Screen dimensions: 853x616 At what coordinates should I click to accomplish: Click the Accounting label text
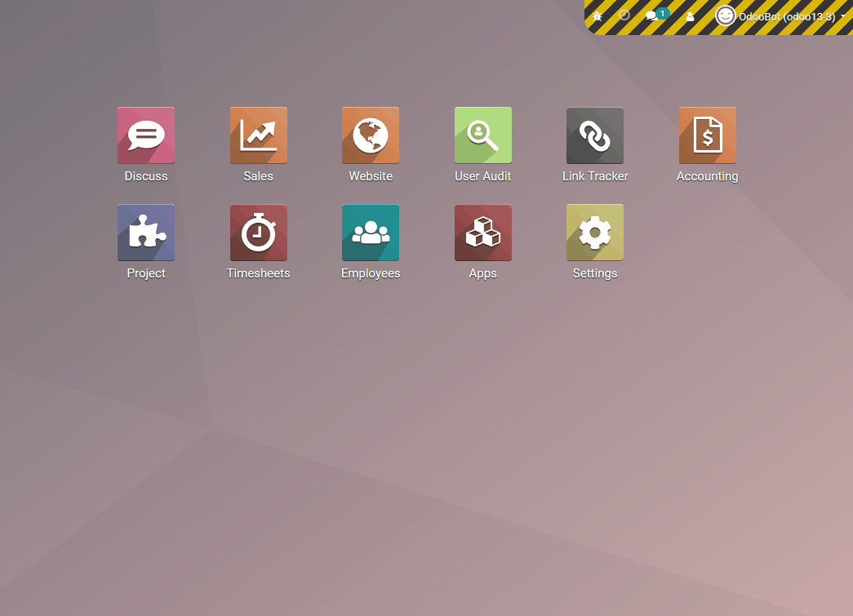(707, 176)
